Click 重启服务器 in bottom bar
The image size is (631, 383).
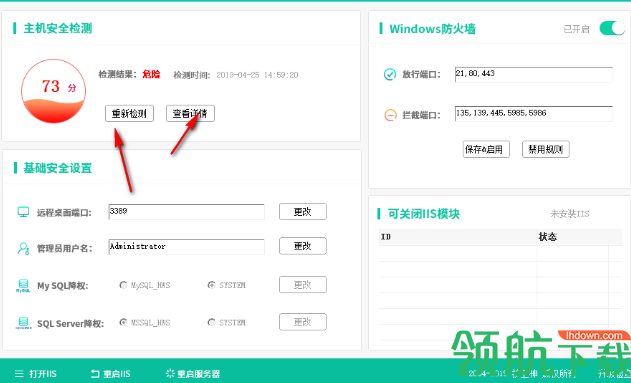click(193, 374)
